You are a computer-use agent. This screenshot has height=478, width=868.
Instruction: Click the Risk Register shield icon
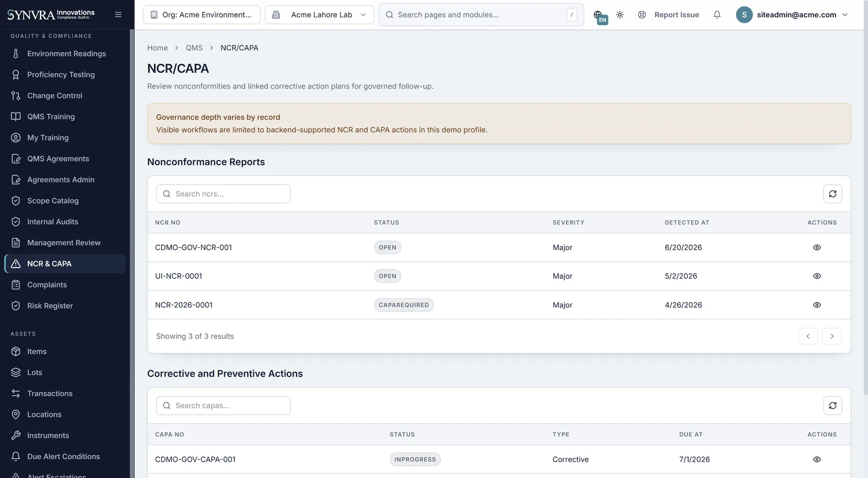pyautogui.click(x=16, y=306)
